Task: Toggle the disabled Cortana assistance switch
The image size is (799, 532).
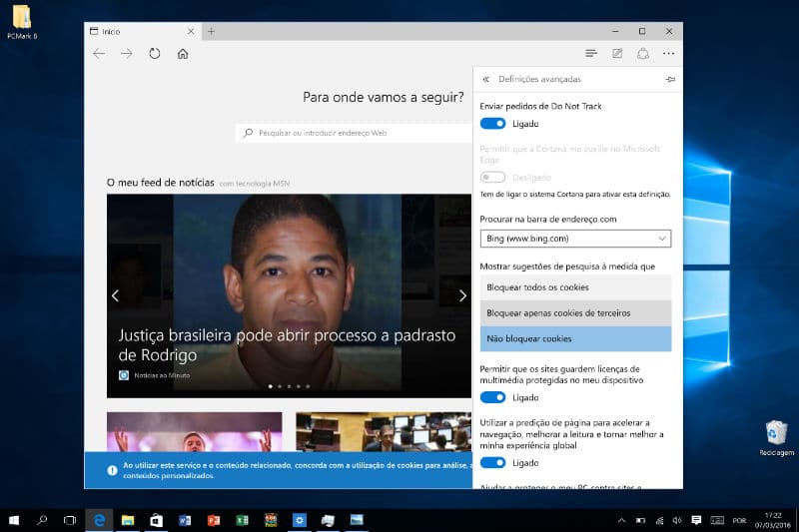Action: pos(492,177)
